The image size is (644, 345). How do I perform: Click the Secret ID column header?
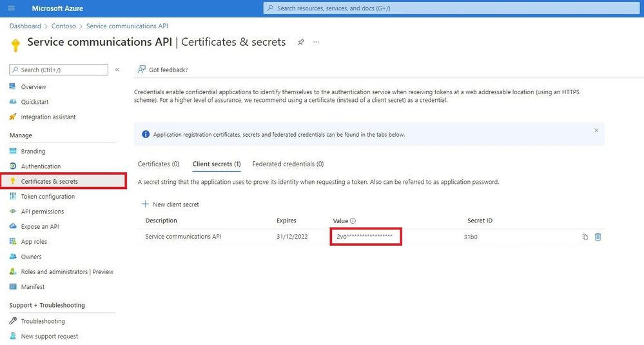[480, 221]
